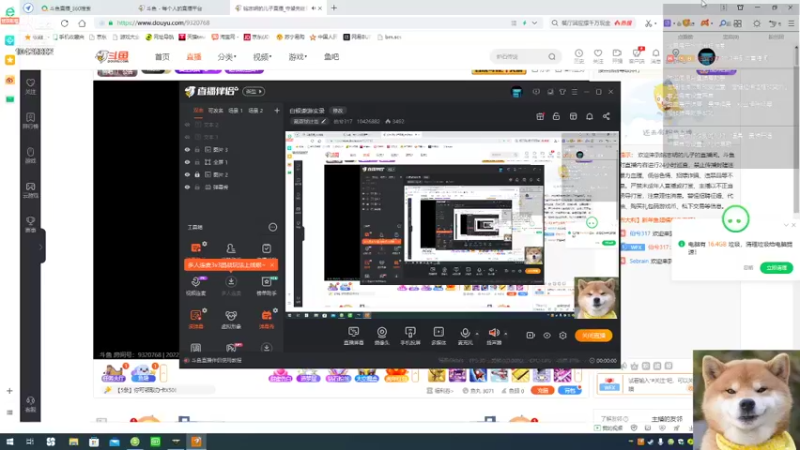
Task: Toggle visibility of 图片 3 source
Action: coord(187,149)
